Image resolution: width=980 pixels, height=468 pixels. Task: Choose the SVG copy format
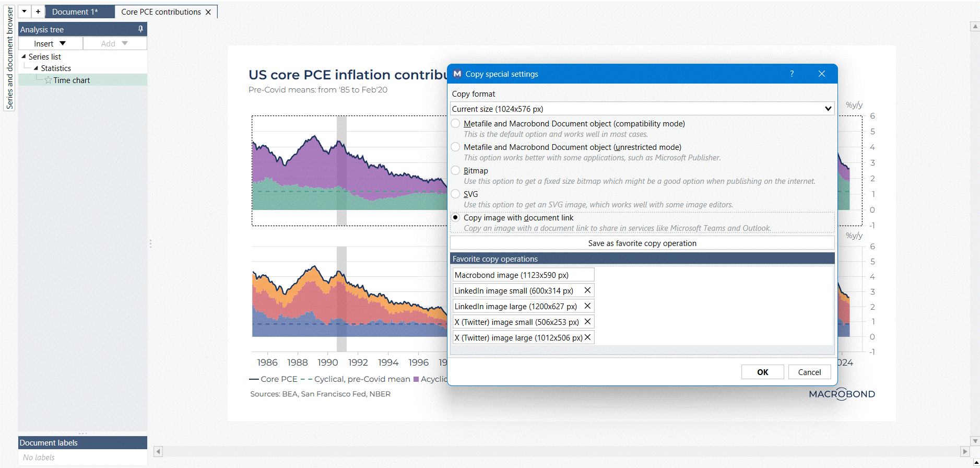456,194
